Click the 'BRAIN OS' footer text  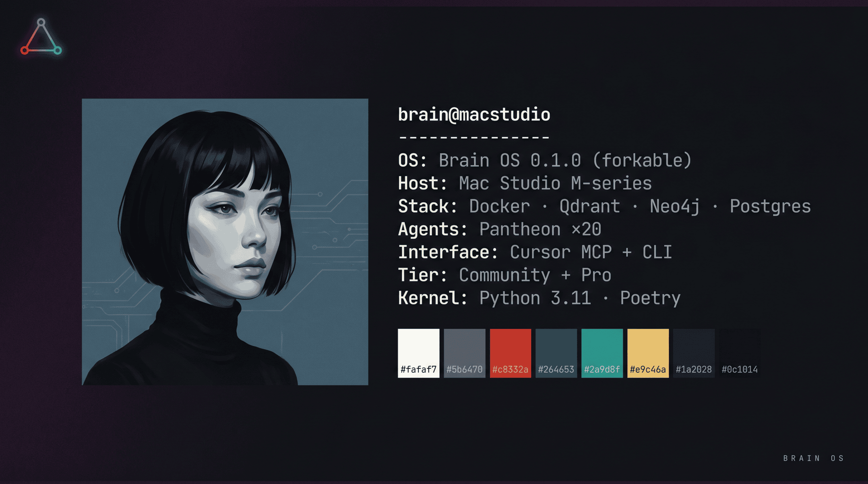coord(814,458)
